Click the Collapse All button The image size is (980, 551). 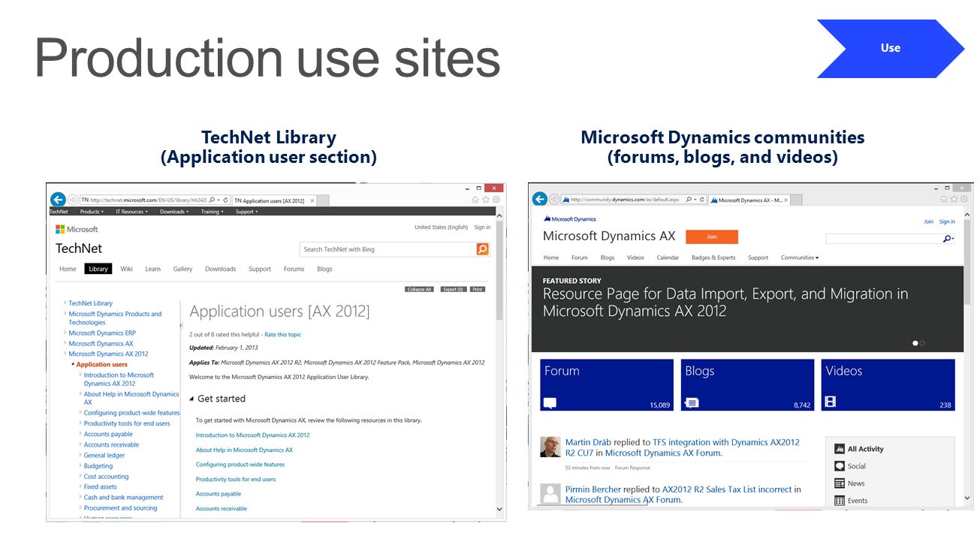click(x=419, y=289)
